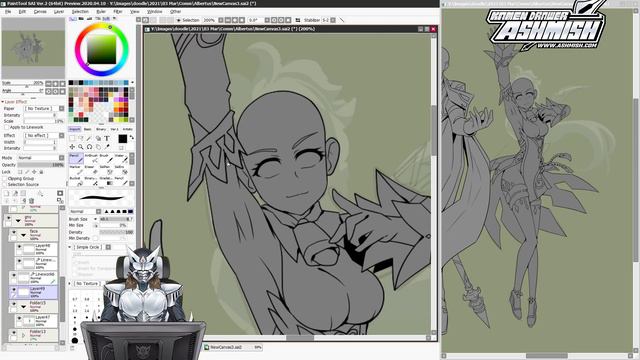640x360 pixels.
Task: Select the Rotate view tool
Action: pyautogui.click(x=89, y=147)
